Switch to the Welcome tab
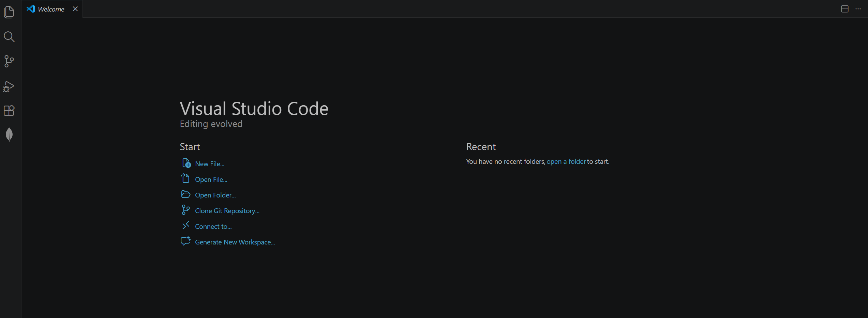The image size is (868, 318). point(51,9)
